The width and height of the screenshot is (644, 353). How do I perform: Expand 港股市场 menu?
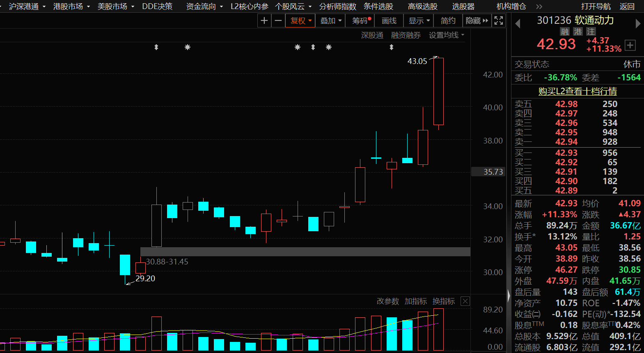[71, 7]
